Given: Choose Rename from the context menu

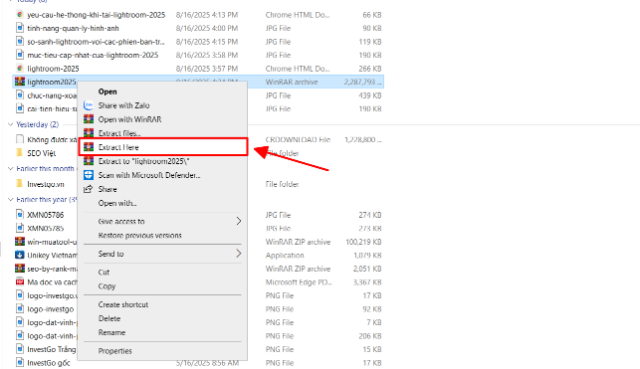Looking at the screenshot, I should point(111,332).
